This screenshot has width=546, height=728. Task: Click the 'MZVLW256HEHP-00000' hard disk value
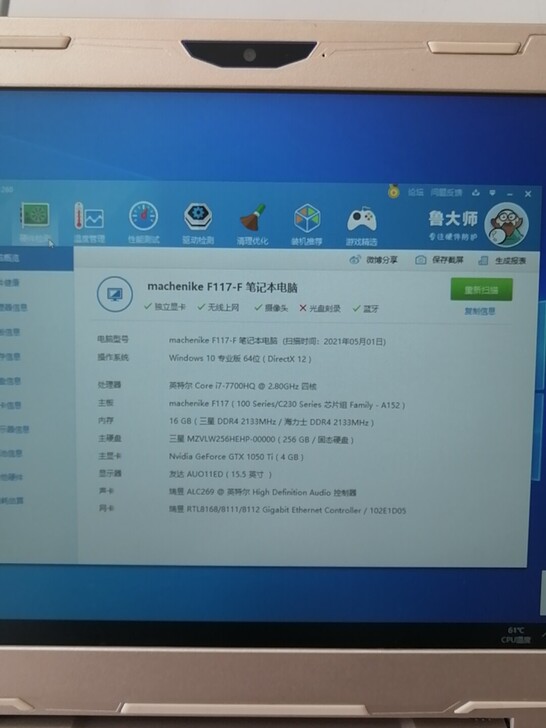tap(261, 439)
